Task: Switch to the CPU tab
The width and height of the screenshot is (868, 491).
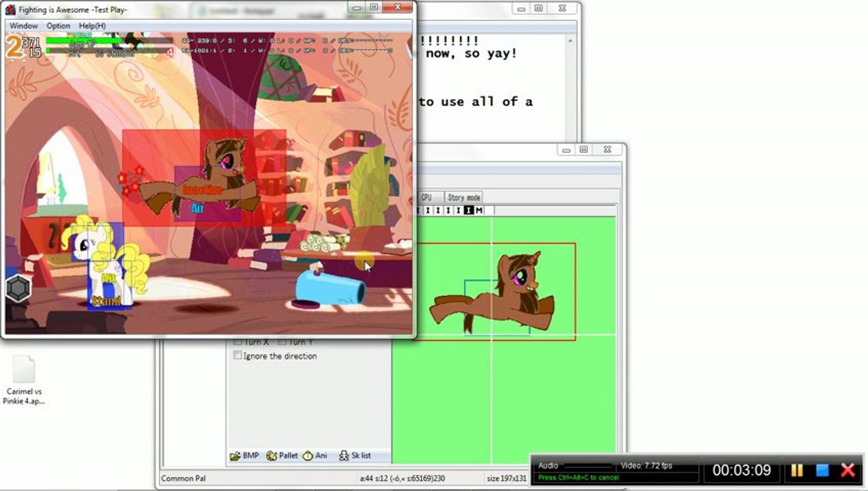Action: click(426, 197)
